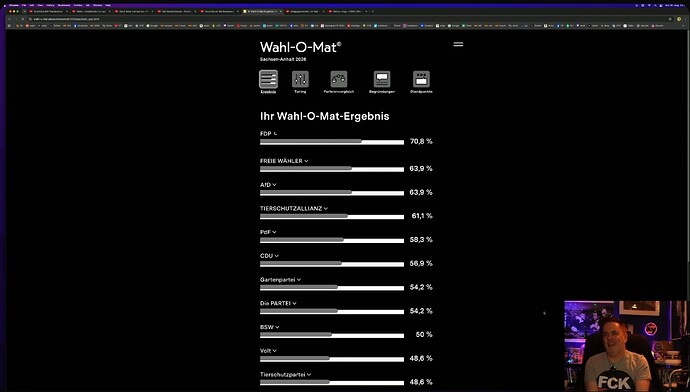Open the Tuning sliders icon

[300, 80]
